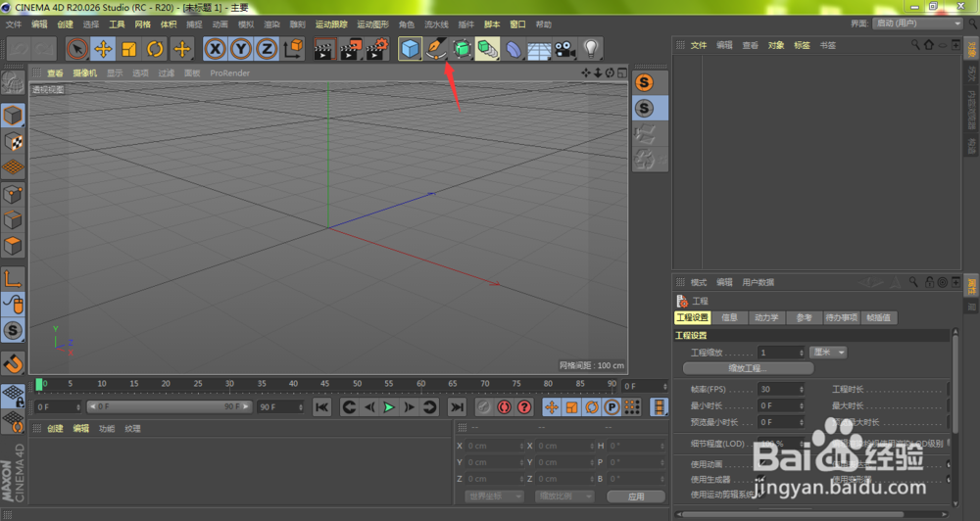Open the 渲染 menu in menu bar
Viewport: 980px width, 521px height.
[271, 24]
